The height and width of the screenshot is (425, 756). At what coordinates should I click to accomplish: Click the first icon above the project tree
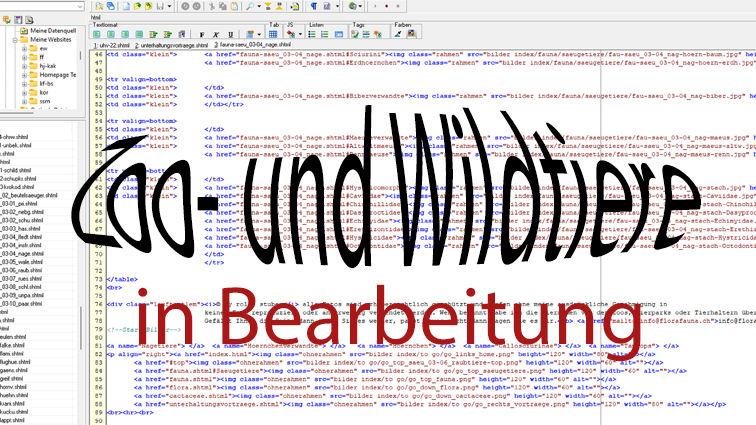point(7,20)
